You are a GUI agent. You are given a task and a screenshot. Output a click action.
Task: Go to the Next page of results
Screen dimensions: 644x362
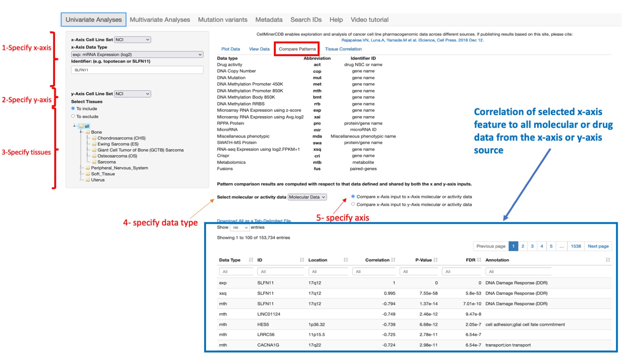598,246
